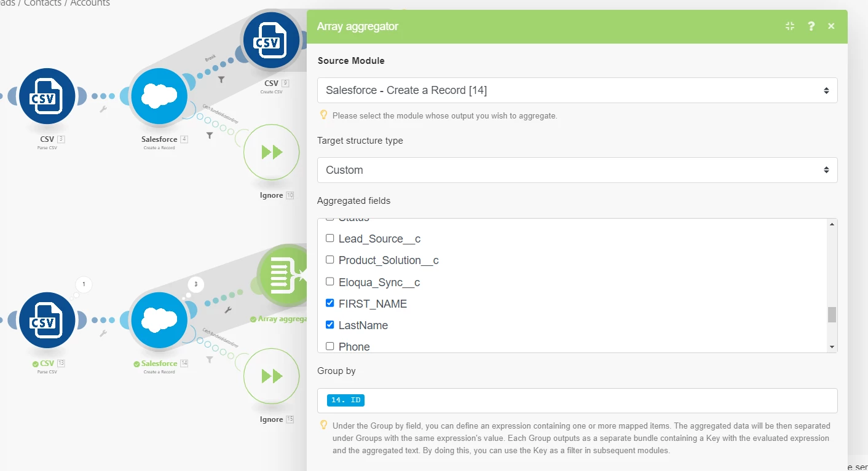The image size is (868, 471).
Task: Check the Product_Solution__c field
Action: pos(330,260)
